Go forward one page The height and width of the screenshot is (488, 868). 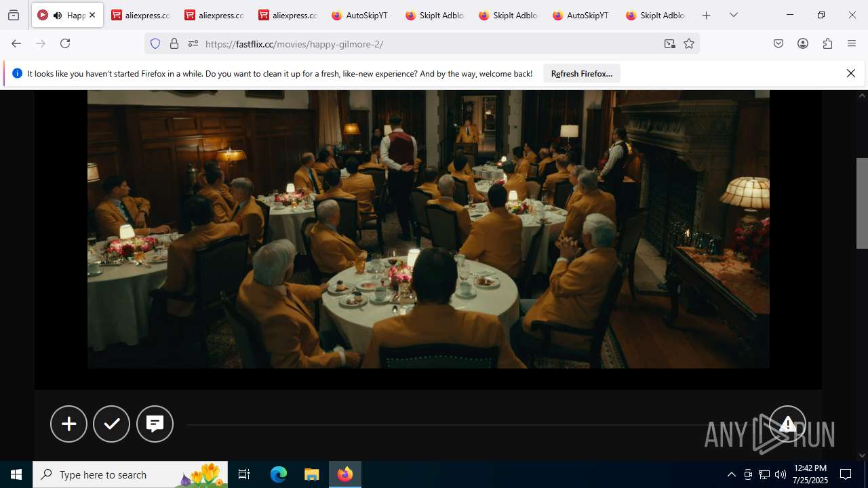41,43
